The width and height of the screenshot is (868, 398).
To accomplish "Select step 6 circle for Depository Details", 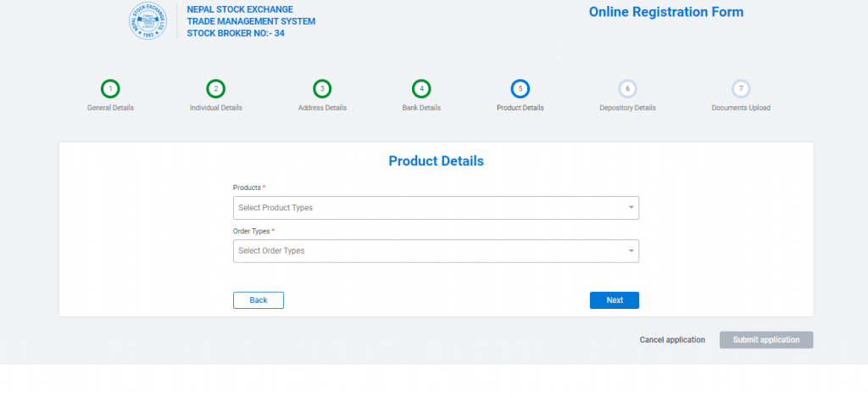I will (627, 88).
